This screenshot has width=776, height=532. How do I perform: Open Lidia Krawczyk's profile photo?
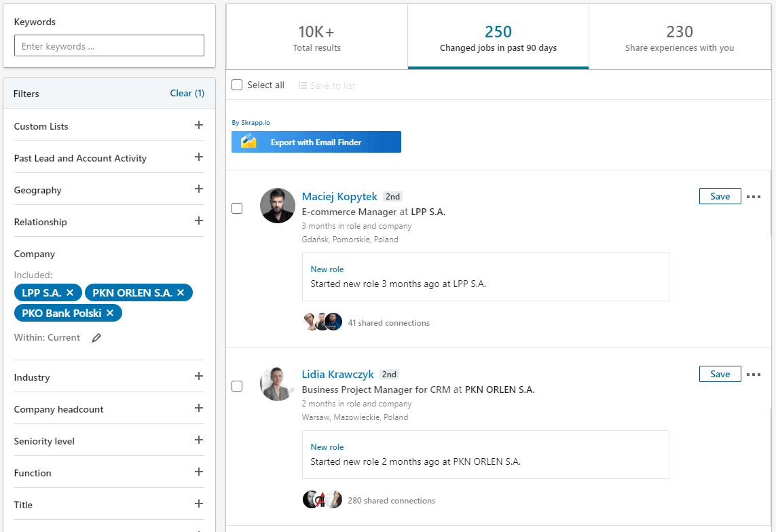[278, 383]
